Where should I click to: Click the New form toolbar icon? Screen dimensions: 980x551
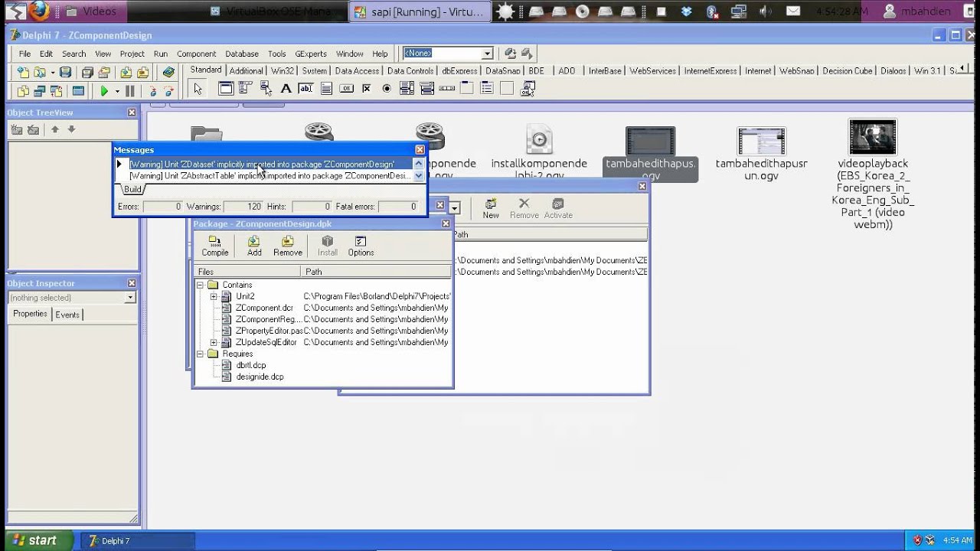coord(78,90)
